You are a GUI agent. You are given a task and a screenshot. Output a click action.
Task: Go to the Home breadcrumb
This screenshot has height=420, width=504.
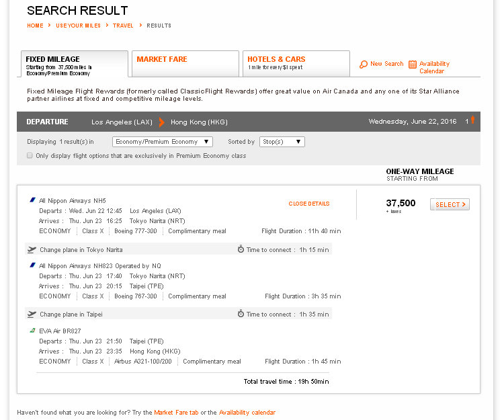tap(35, 26)
